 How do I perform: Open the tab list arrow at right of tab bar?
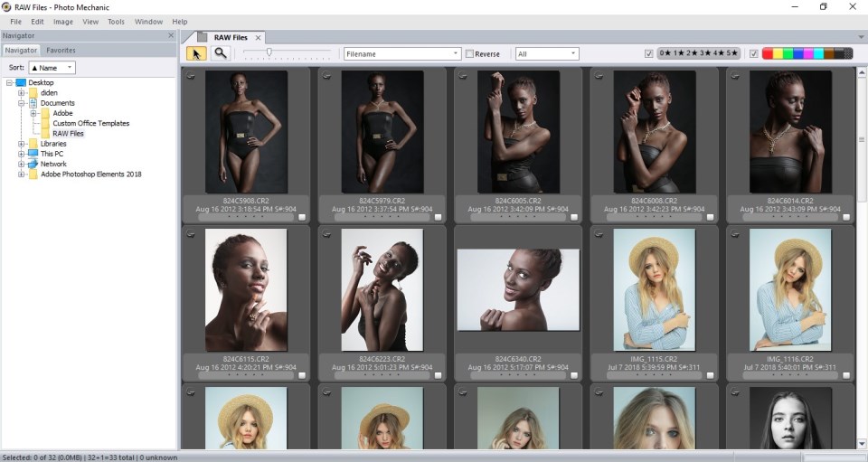click(862, 37)
